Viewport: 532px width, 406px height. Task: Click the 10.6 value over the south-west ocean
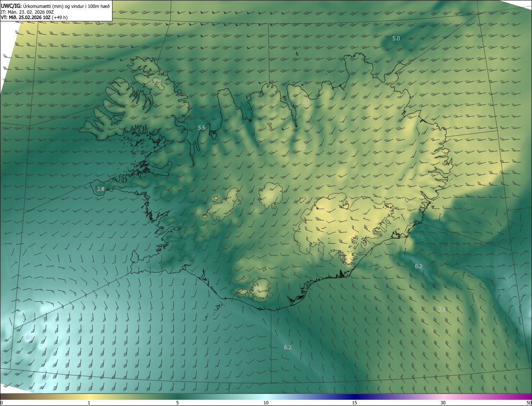pos(27,338)
